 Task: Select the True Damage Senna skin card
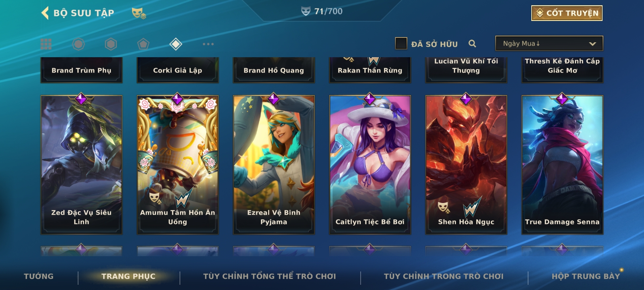[562, 165]
